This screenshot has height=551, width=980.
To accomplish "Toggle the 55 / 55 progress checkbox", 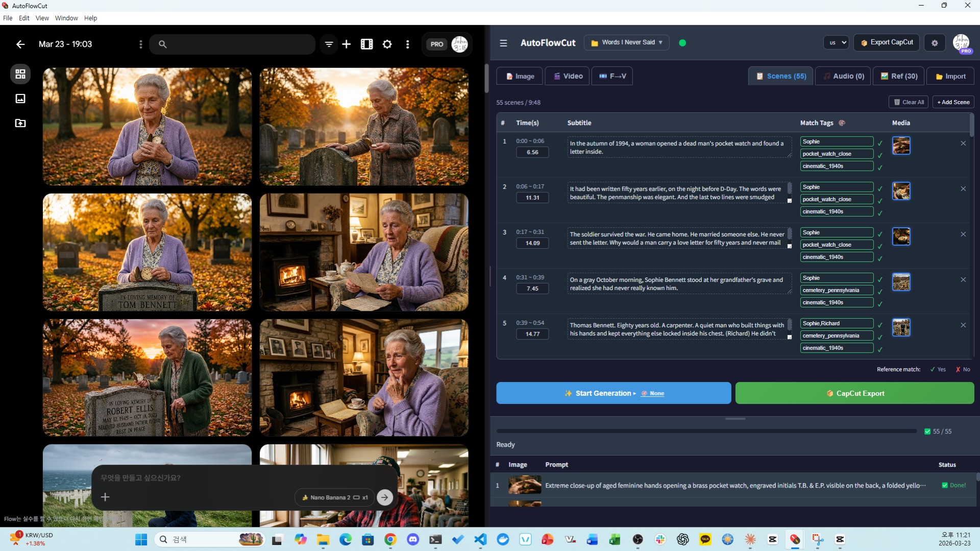I will 927,432.
